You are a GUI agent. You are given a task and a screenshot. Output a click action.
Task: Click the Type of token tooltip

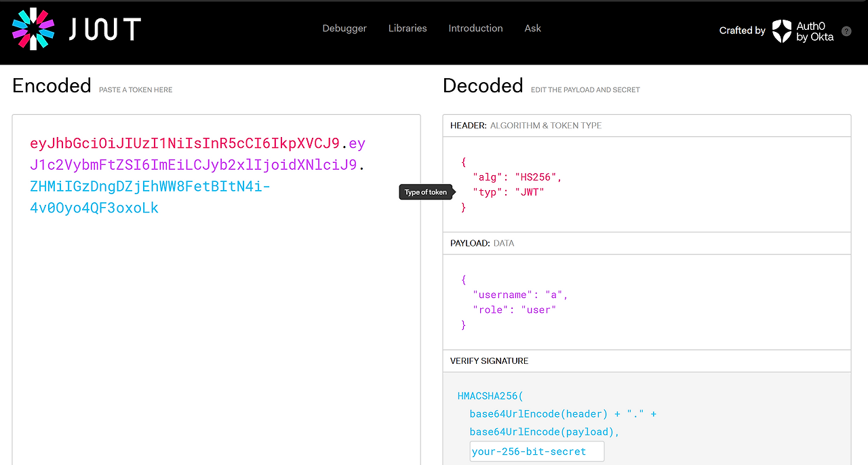426,192
